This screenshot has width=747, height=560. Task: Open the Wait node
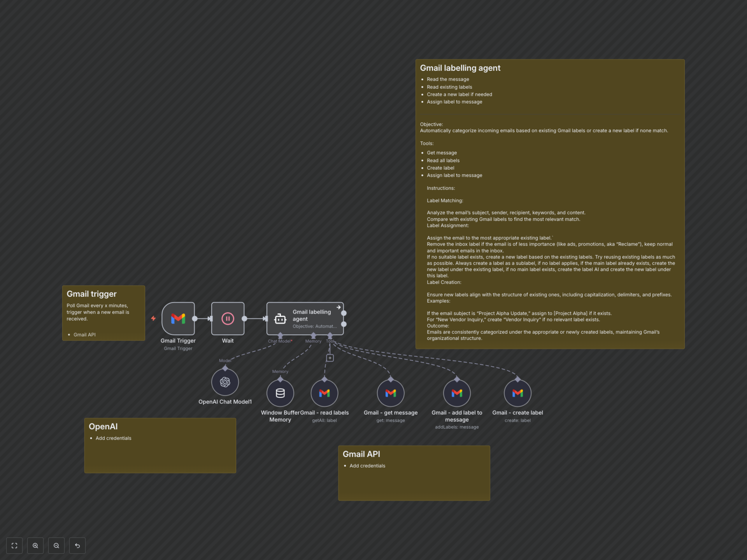point(228,318)
